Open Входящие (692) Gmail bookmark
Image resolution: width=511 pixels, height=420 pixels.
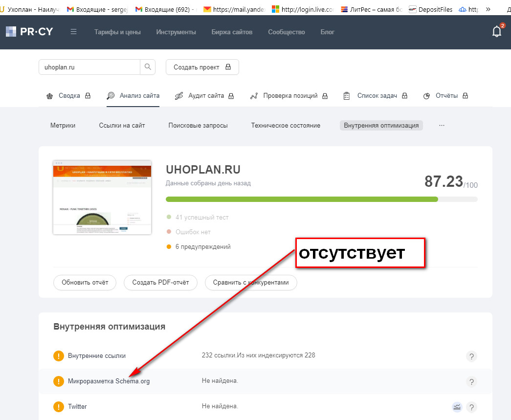coord(166,9)
